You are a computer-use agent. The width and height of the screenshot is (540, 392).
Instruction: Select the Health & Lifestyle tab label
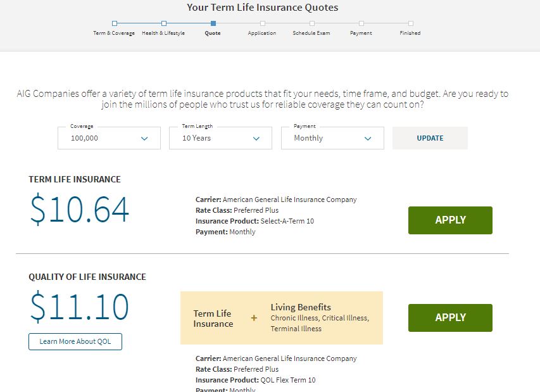pyautogui.click(x=163, y=32)
